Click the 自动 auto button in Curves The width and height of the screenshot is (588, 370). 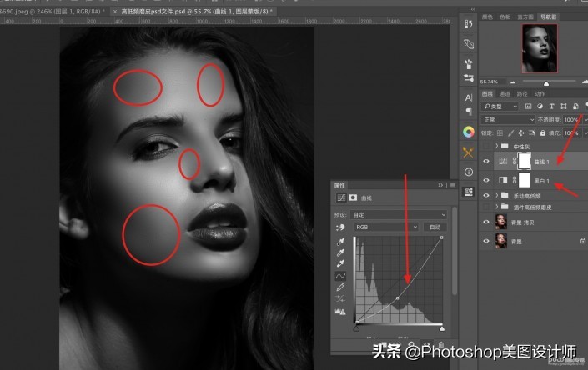(x=435, y=227)
